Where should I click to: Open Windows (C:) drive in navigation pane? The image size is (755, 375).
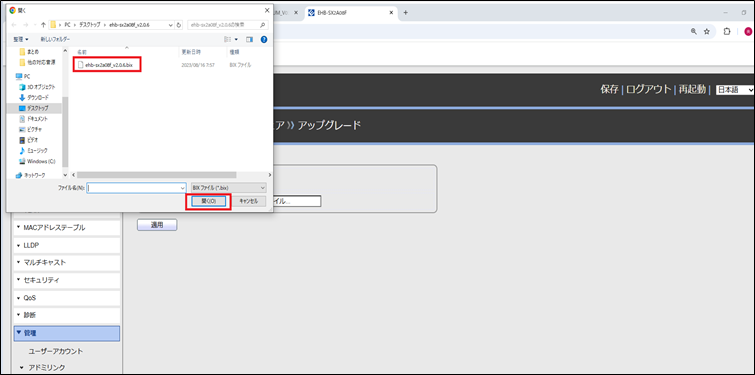click(37, 161)
